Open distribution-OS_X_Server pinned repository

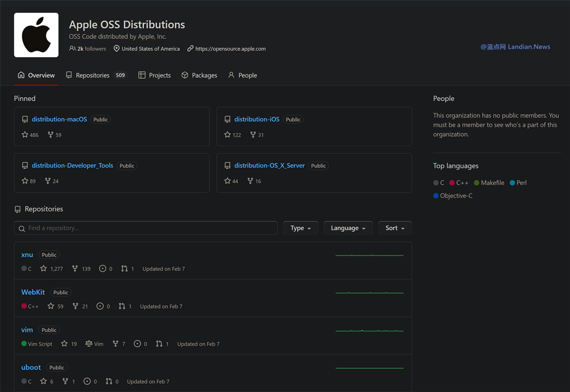tap(269, 165)
